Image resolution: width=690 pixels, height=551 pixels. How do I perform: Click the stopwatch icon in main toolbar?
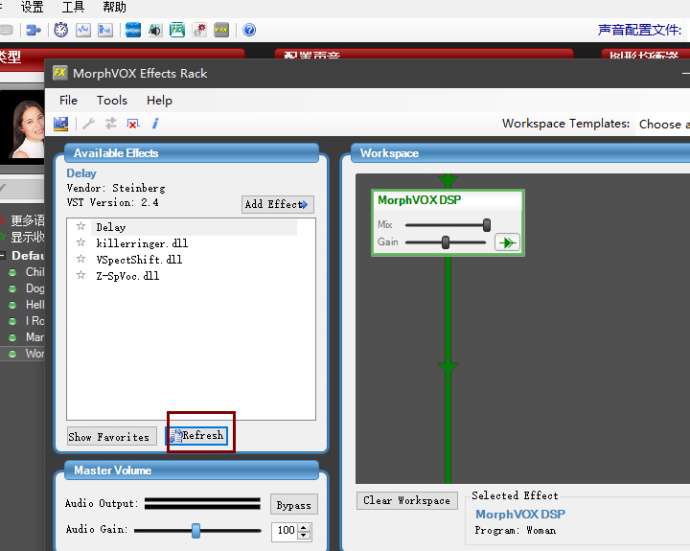pyautogui.click(x=61, y=30)
